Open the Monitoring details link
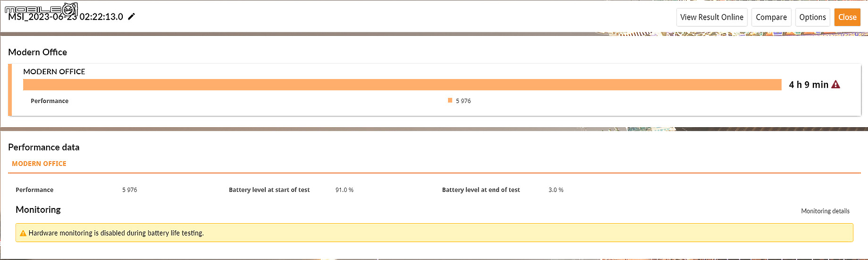 [x=825, y=211]
